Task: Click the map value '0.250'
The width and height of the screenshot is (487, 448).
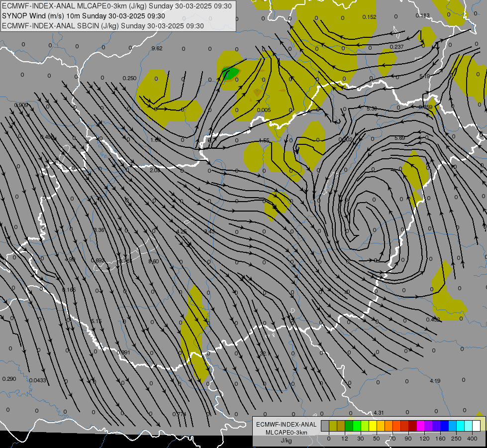Action: 129,78
